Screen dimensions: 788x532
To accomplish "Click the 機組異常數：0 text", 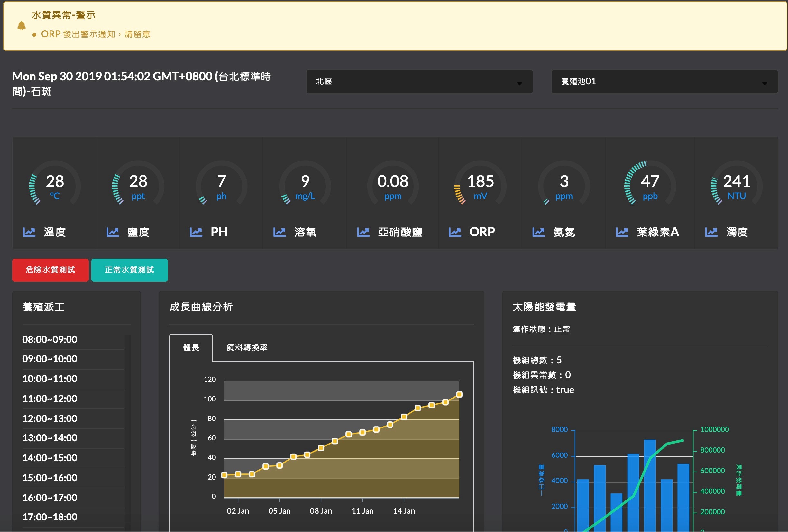I will pos(542,375).
